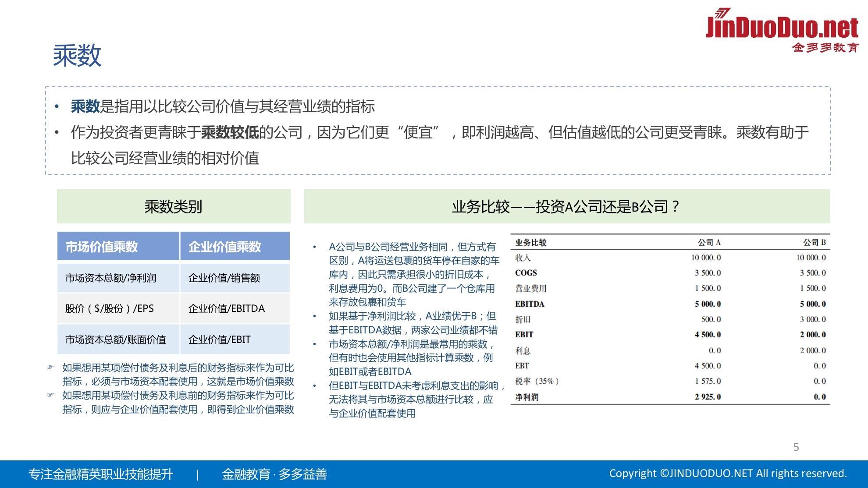The height and width of the screenshot is (488, 868).
Task: Click the 税率（35%）row label
Action: pyautogui.click(x=537, y=381)
